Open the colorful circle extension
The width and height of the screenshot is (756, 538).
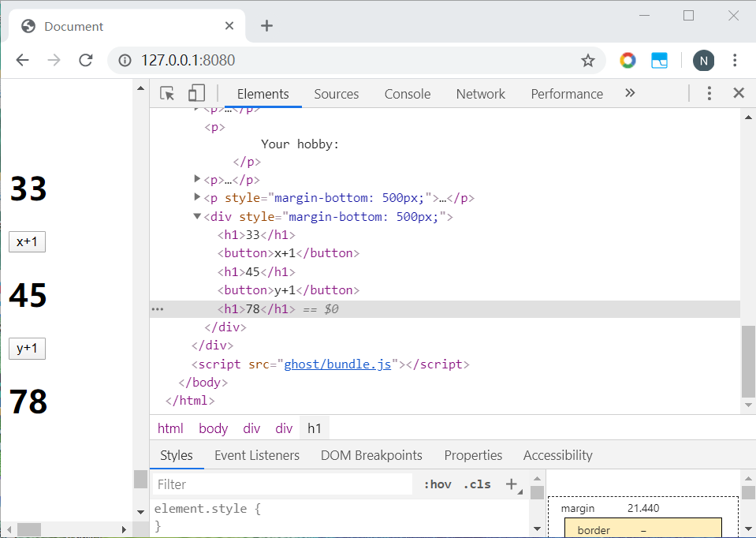tap(628, 60)
